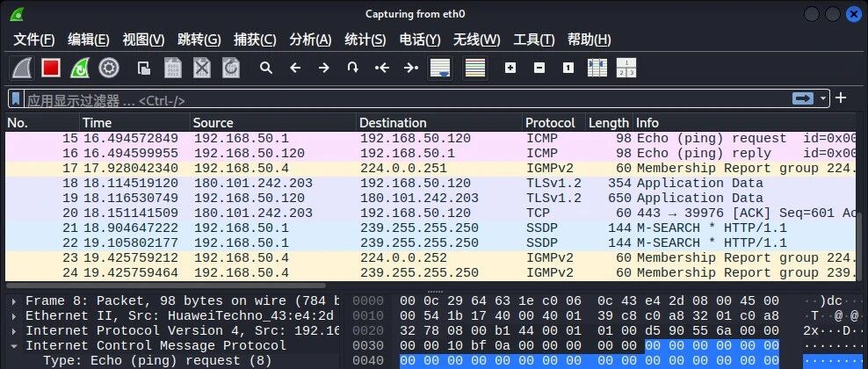Go back in packet history
Image resolution: width=868 pixels, height=369 pixels.
(x=295, y=68)
